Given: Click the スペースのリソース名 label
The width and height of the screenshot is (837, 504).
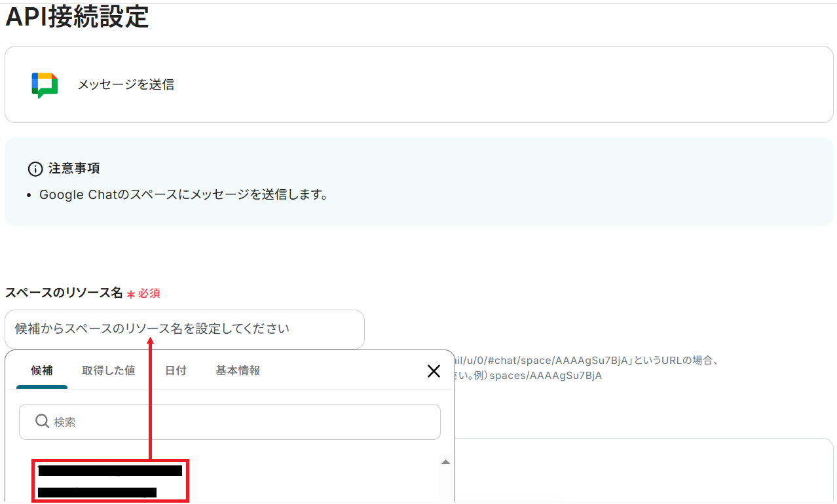Looking at the screenshot, I should pyautogui.click(x=64, y=293).
